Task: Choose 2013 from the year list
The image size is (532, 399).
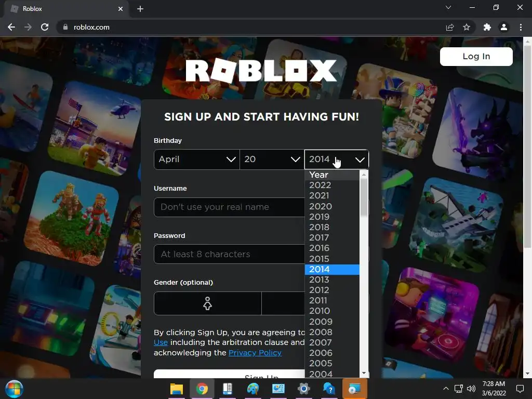Action: 332,280
